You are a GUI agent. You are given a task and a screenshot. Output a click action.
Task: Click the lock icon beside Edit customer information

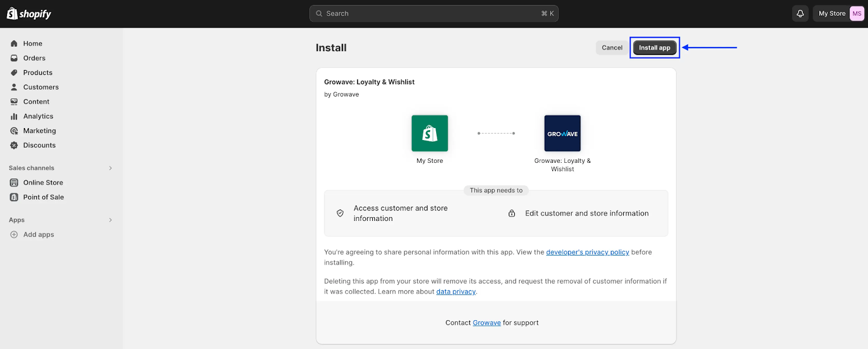coord(512,213)
